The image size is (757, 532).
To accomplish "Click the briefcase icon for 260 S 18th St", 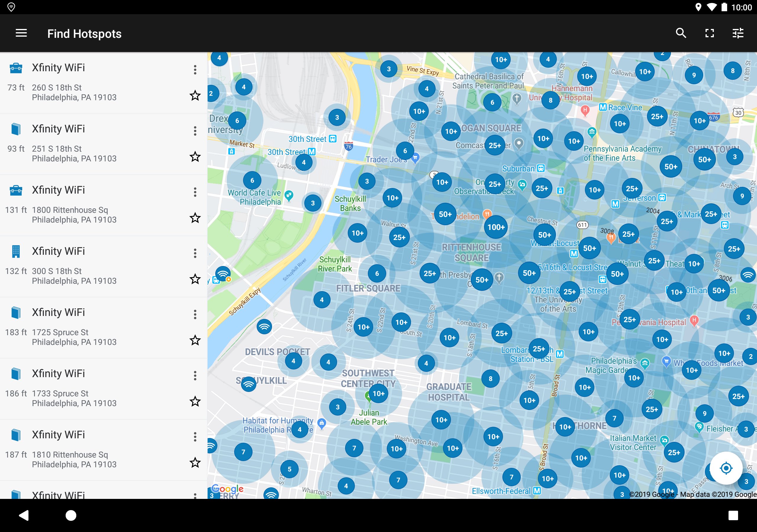I will click(16, 68).
